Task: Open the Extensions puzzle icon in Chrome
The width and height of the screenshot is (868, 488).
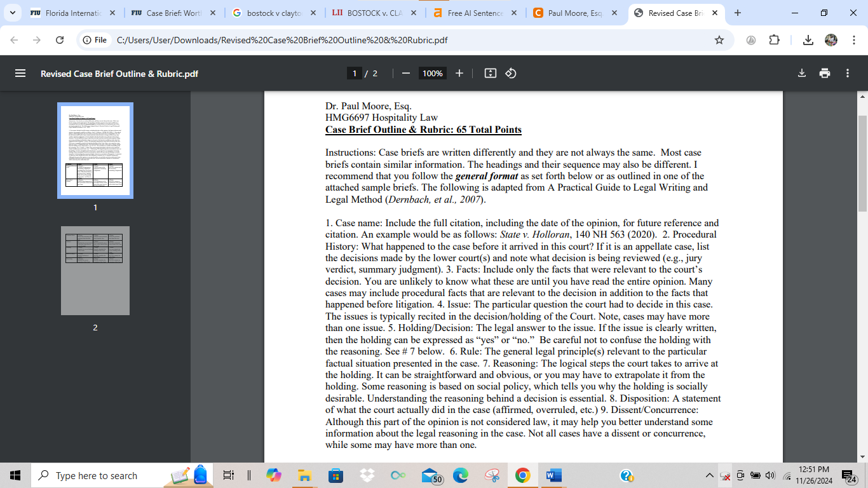Action: point(775,39)
